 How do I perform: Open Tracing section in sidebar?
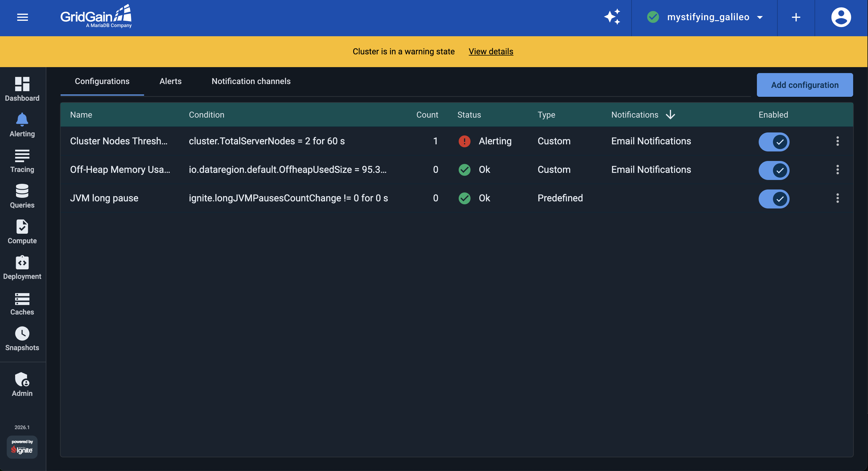point(22,160)
